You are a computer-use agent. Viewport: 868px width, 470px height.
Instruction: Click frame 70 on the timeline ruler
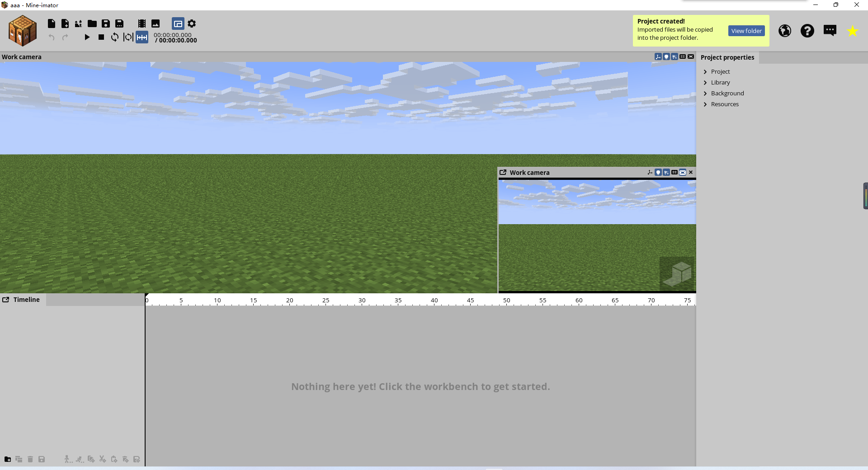[x=651, y=301]
